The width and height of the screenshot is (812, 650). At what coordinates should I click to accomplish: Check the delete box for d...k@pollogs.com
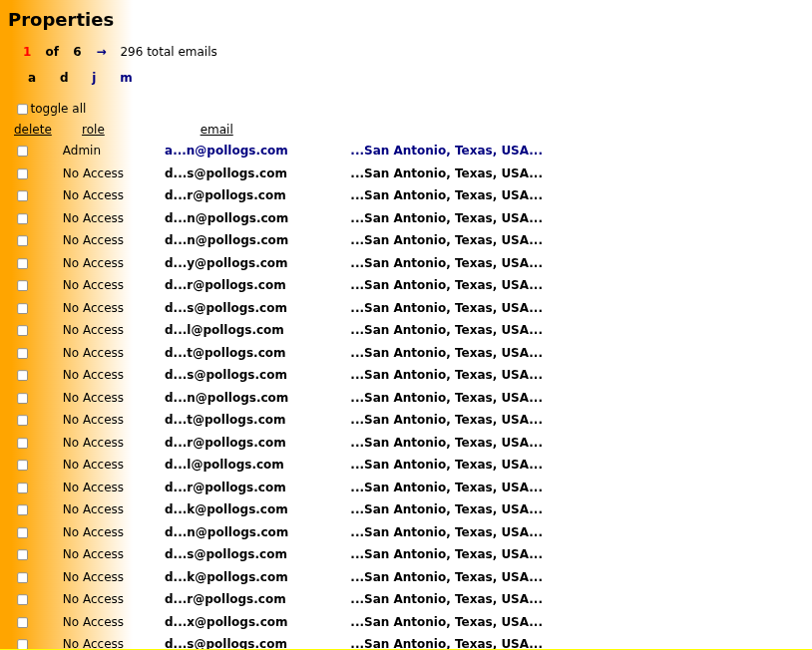(x=22, y=508)
